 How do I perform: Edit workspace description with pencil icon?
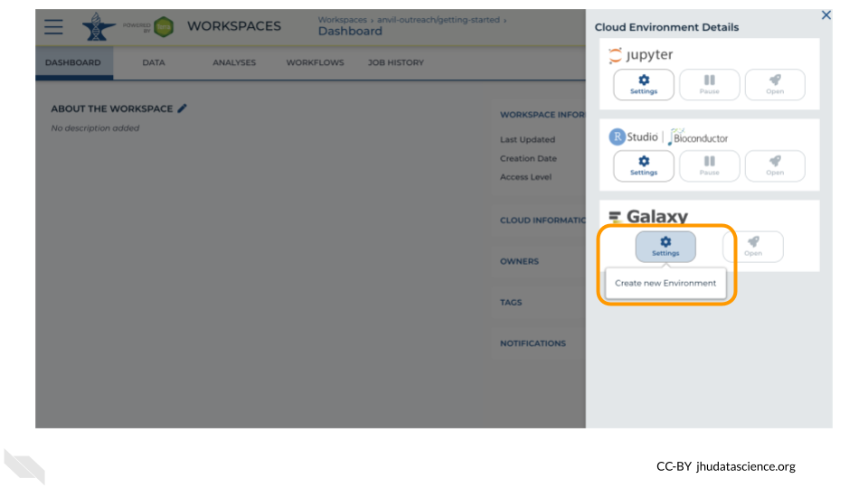182,108
